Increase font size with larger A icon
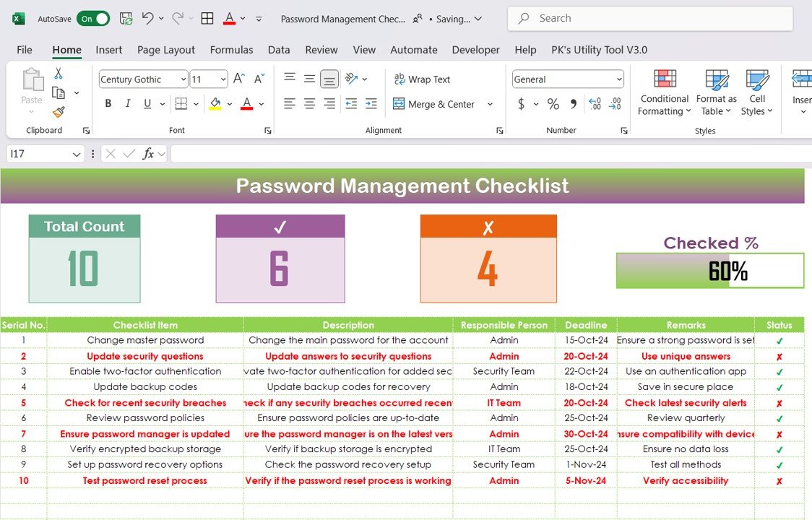Image resolution: width=812 pixels, height=520 pixels. pyautogui.click(x=238, y=79)
